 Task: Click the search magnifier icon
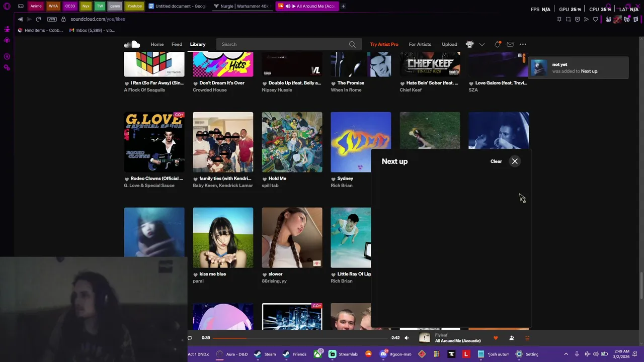(352, 44)
